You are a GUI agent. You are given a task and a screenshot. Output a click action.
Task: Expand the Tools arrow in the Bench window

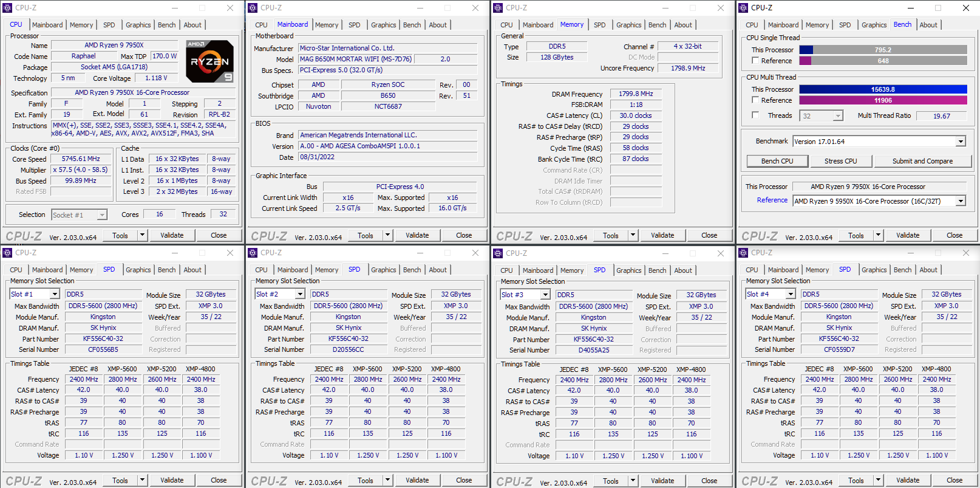click(x=878, y=235)
